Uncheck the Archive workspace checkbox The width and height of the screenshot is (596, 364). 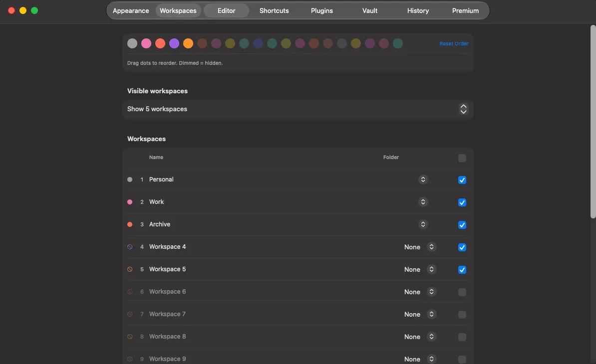tap(462, 225)
